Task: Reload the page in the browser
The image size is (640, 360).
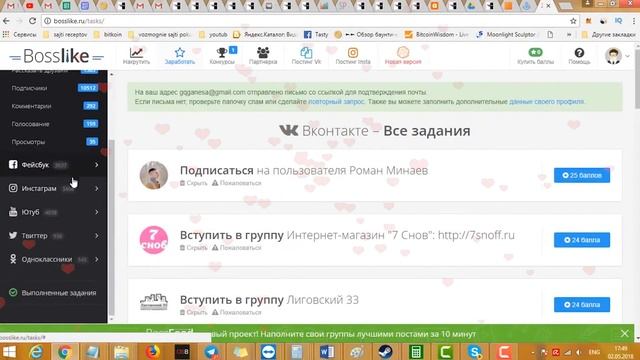Action: pyautogui.click(x=33, y=21)
